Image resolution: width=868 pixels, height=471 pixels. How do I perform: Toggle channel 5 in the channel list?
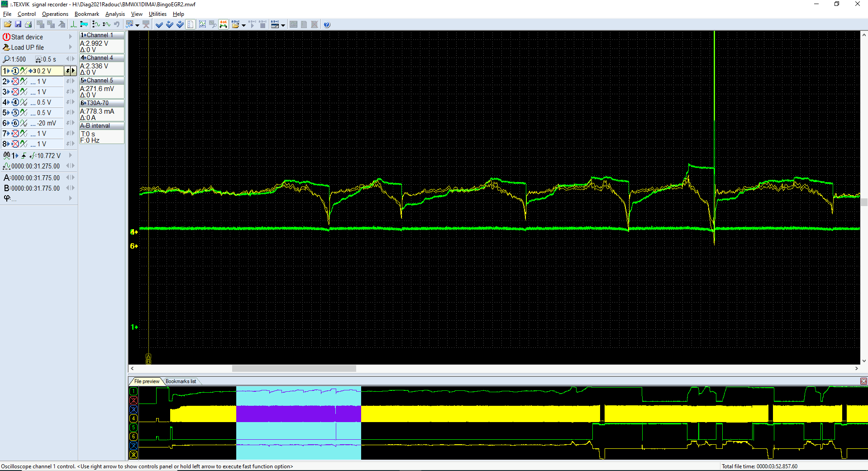pyautogui.click(x=15, y=113)
